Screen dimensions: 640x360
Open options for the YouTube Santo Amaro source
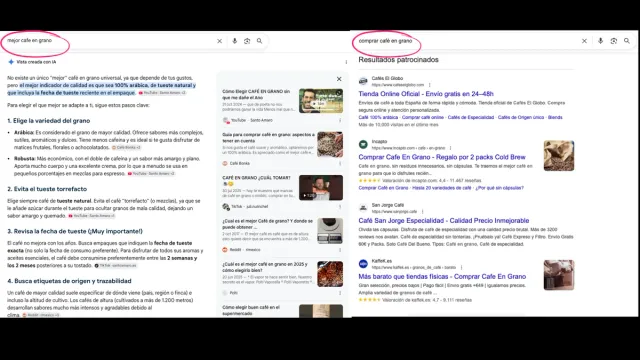coord(340,120)
